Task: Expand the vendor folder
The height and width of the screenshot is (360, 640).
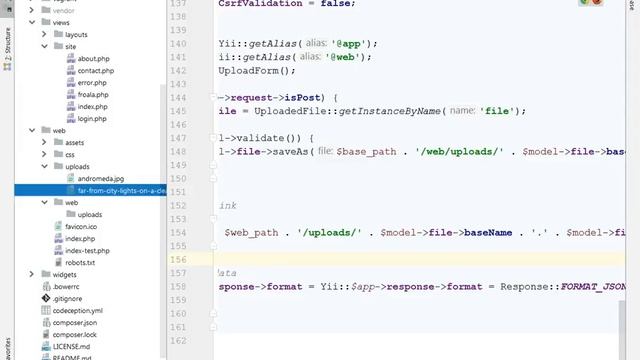Action: [x=32, y=10]
